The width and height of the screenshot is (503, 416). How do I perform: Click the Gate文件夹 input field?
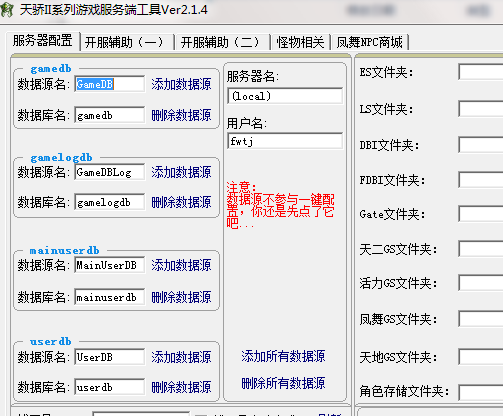[x=481, y=214]
